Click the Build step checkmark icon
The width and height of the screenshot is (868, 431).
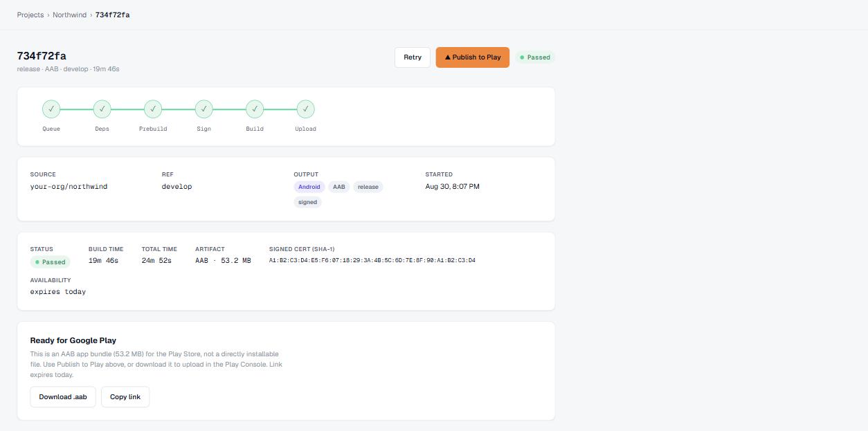(x=255, y=109)
